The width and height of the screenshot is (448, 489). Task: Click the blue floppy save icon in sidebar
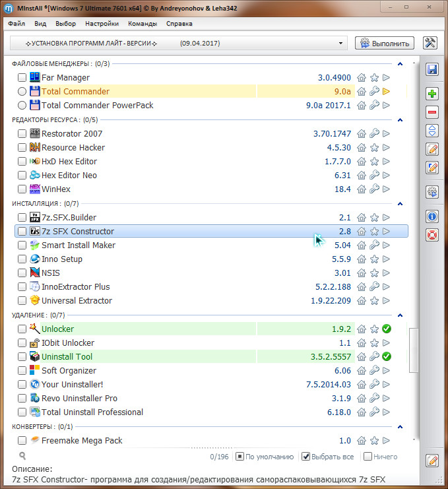tap(432, 69)
